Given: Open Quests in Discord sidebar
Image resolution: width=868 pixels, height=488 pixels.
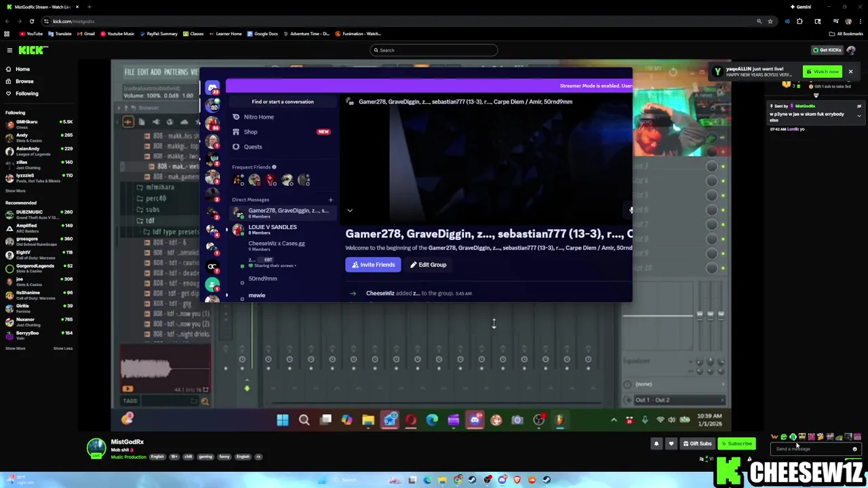Looking at the screenshot, I should click(252, 146).
